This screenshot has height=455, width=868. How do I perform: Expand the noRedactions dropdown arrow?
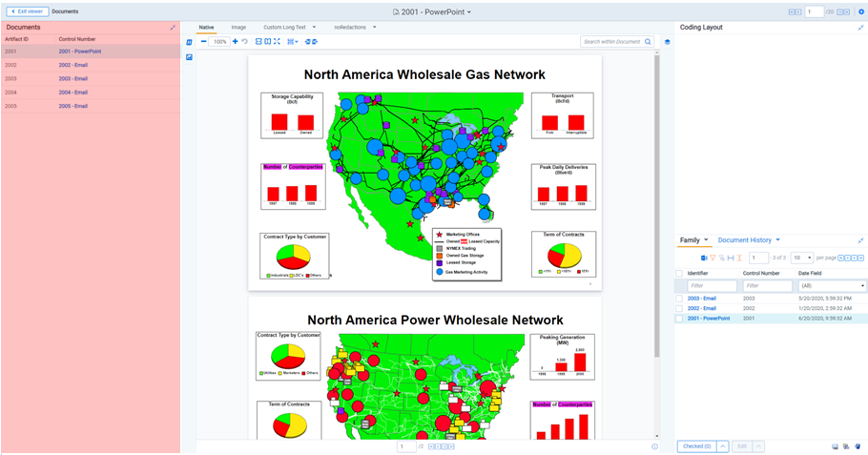click(x=375, y=27)
